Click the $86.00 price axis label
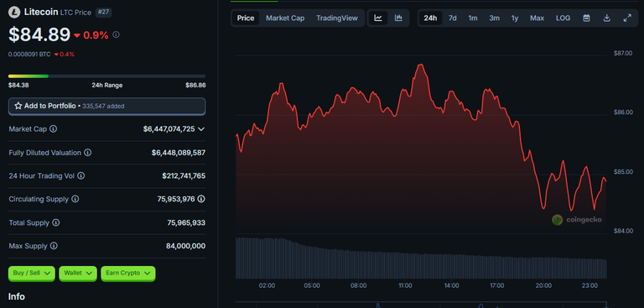This screenshot has height=308, width=644. click(623, 112)
